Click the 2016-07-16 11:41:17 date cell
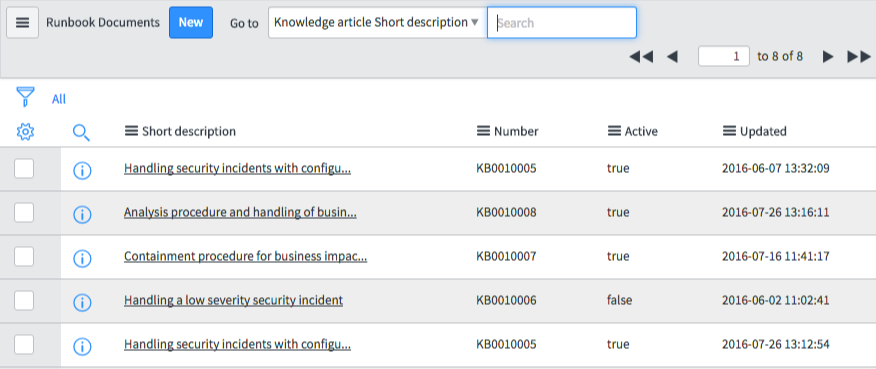 coord(776,256)
